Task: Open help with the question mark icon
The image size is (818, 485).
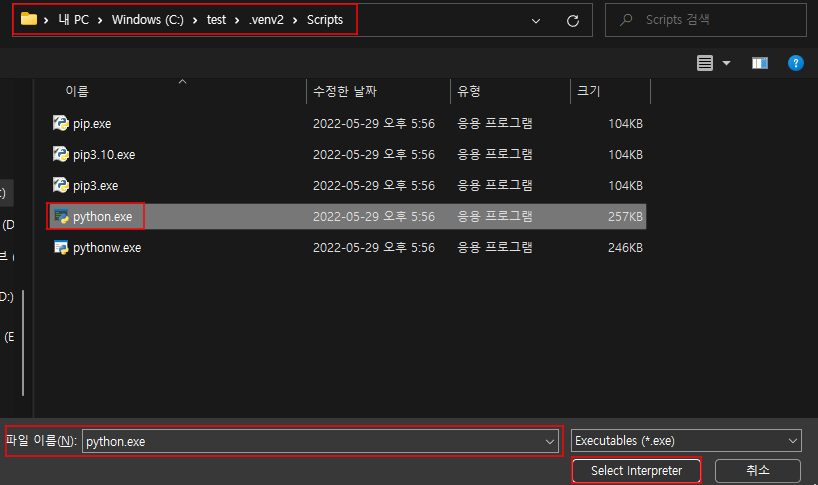Action: 796,63
